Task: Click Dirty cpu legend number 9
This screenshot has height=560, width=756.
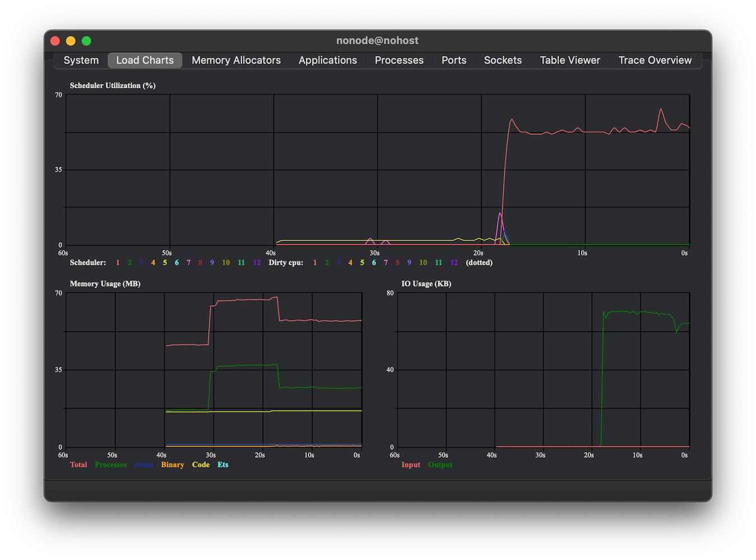Action: 409,262
